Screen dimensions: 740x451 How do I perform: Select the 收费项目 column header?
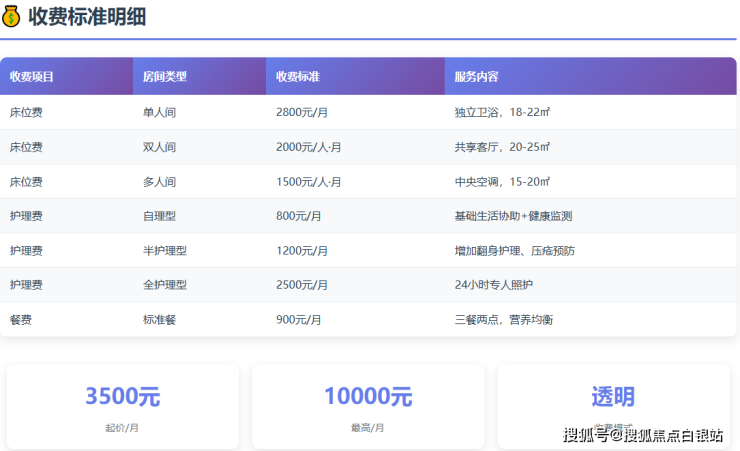32,76
